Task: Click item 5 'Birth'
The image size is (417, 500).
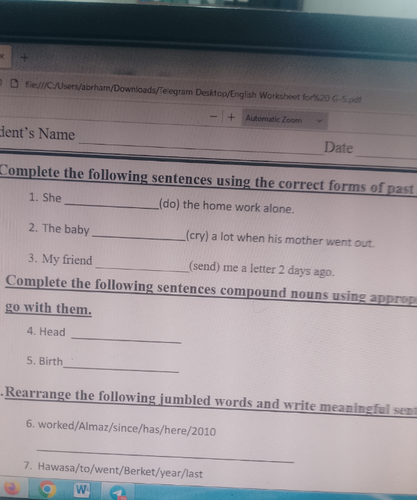Action: click(x=45, y=361)
